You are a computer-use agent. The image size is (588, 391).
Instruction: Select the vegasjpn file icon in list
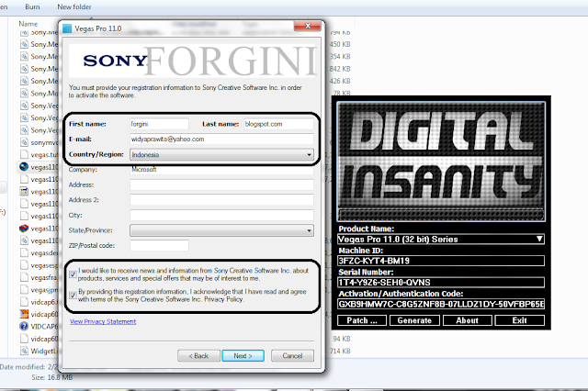point(24,290)
